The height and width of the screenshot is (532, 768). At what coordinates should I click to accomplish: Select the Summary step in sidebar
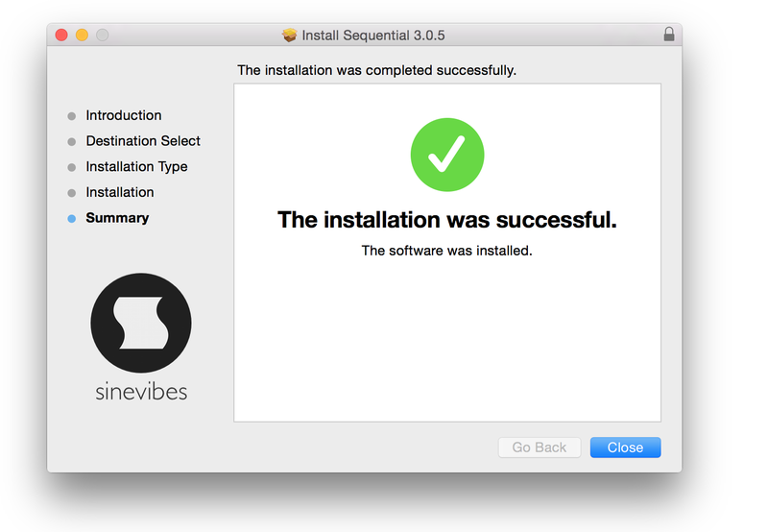(x=117, y=218)
